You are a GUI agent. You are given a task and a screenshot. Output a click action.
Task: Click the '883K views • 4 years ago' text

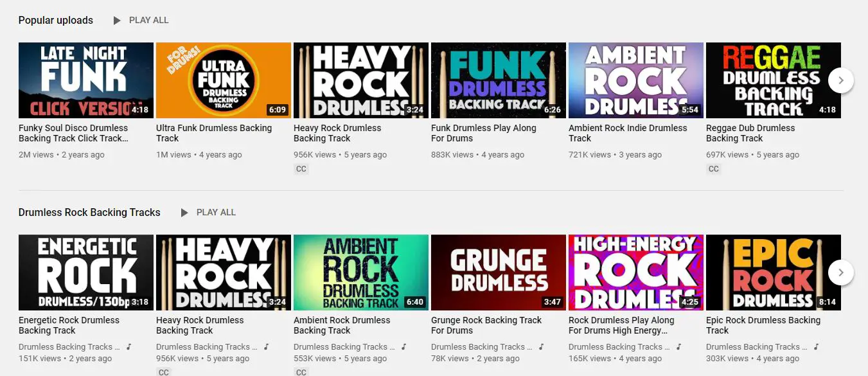click(477, 155)
